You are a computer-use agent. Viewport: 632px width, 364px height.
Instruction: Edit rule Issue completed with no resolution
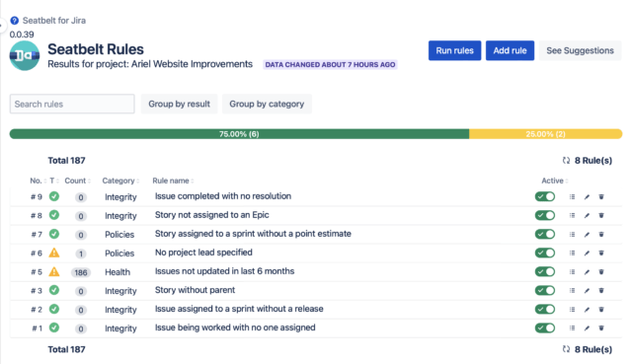[587, 197]
